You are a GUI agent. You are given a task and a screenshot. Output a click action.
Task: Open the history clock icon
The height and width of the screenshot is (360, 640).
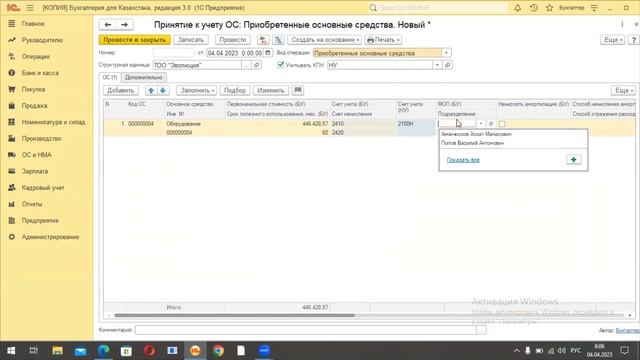click(x=533, y=8)
